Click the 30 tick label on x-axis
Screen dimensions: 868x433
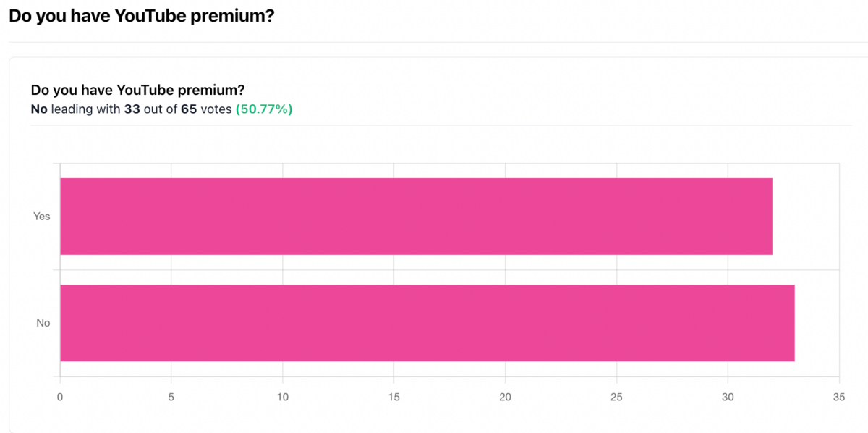tap(728, 398)
